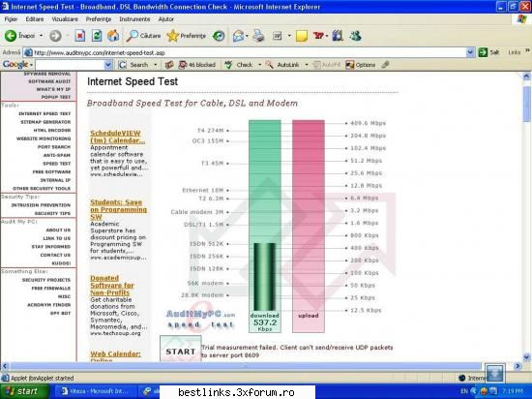Click the Google toolbar logo
This screenshot has width=532, height=399.
click(15, 65)
